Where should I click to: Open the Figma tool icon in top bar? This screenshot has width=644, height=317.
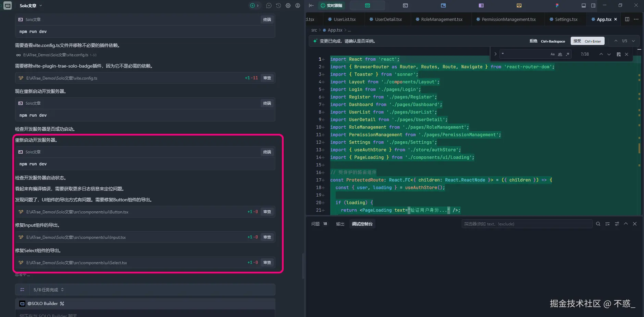point(557,5)
